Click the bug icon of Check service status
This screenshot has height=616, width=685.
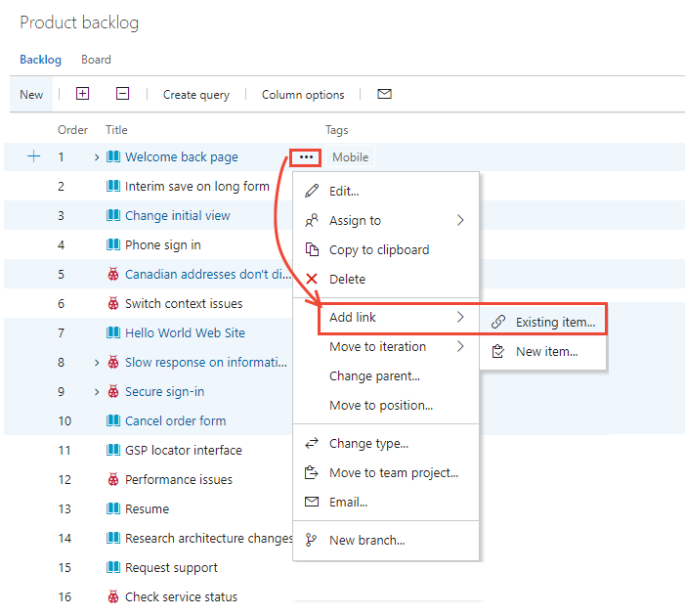[113, 596]
